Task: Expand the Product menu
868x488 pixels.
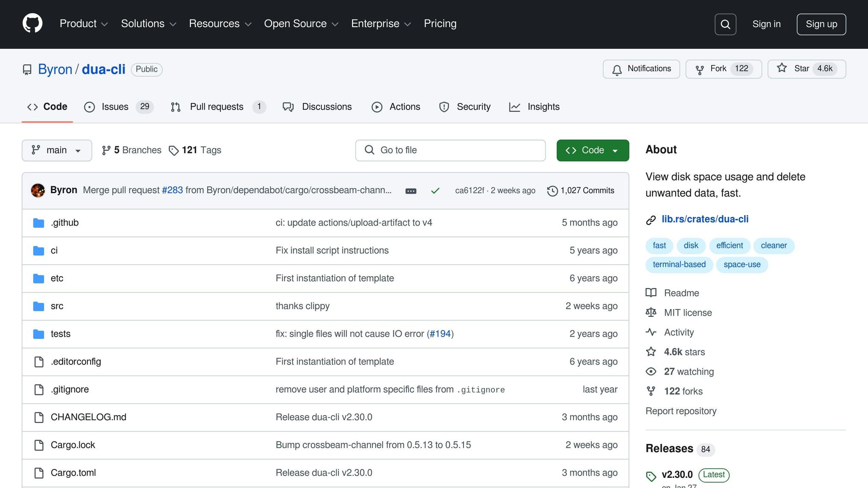Action: [x=83, y=24]
